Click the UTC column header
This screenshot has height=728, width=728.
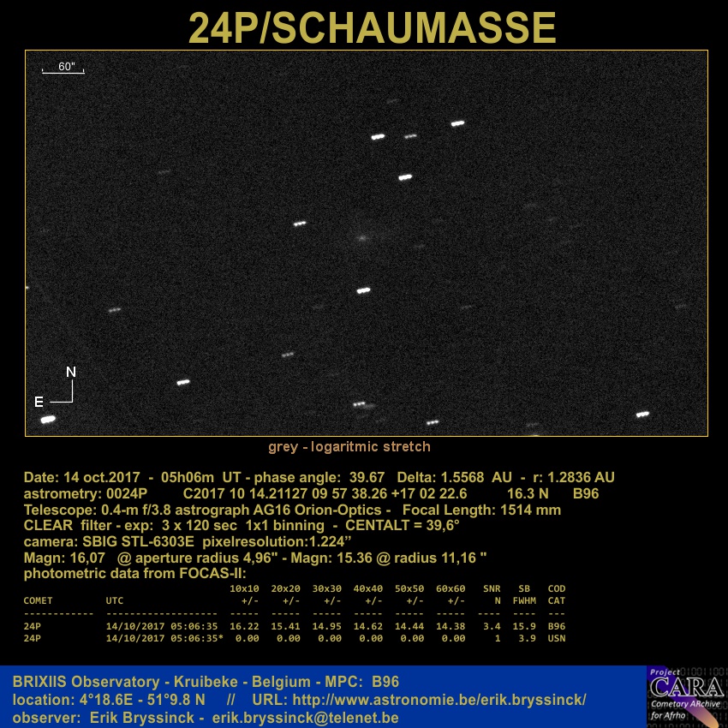[x=115, y=600]
